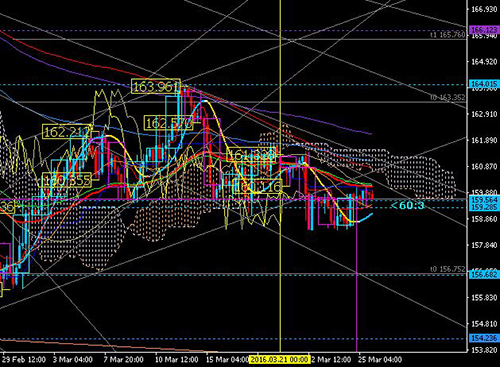Click the 162.910 price axis value

pos(484,114)
